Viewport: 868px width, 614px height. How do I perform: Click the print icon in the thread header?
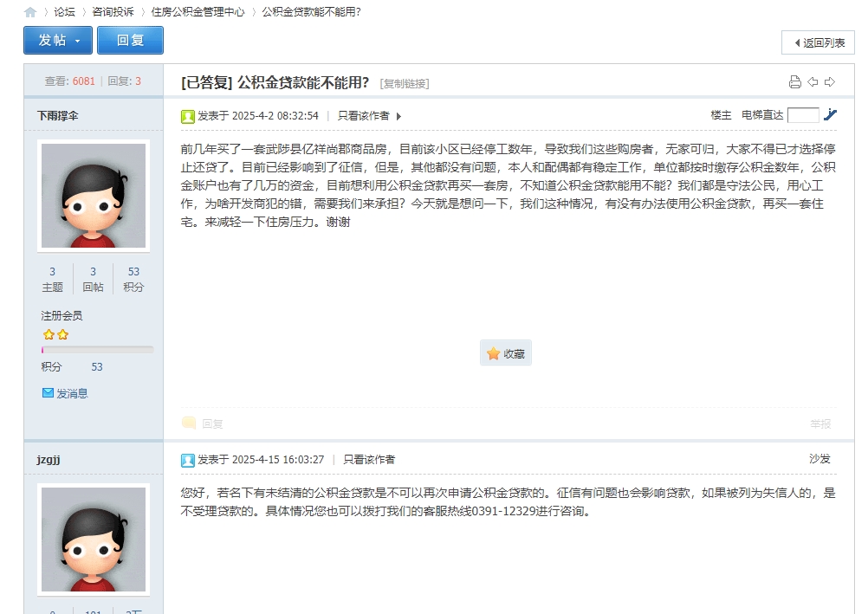click(x=794, y=82)
